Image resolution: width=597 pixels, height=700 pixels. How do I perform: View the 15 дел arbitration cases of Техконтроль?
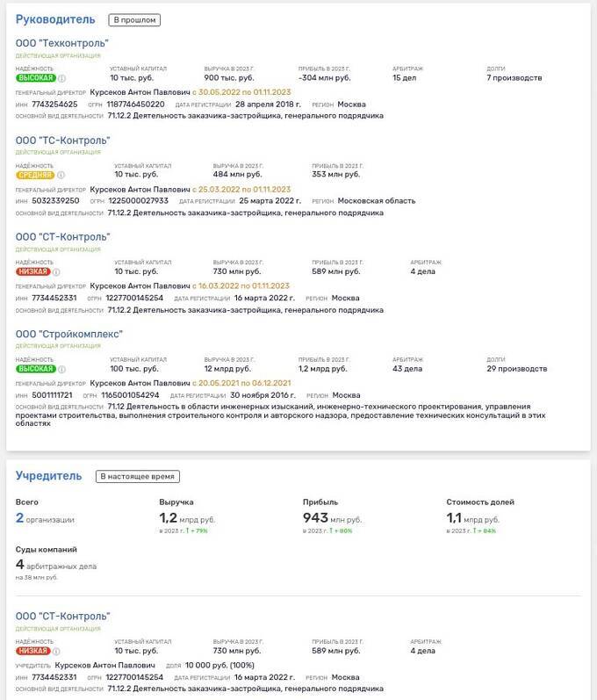click(x=405, y=78)
